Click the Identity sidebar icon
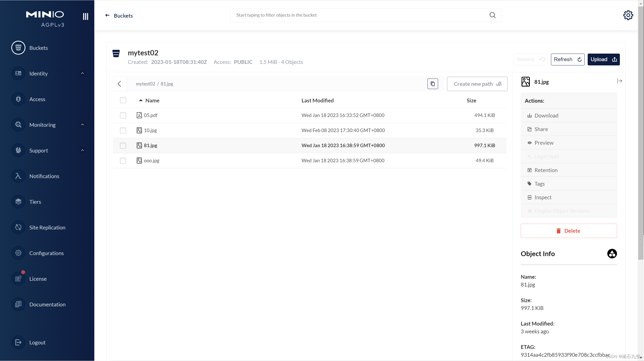Viewport: 644px width, 361px height. 18,73
